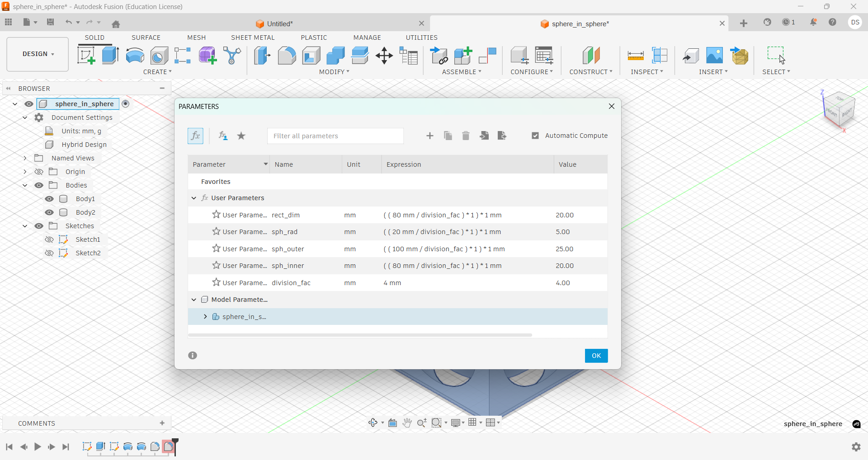The height and width of the screenshot is (460, 868).
Task: Select the Extrude tool
Action: 110,56
